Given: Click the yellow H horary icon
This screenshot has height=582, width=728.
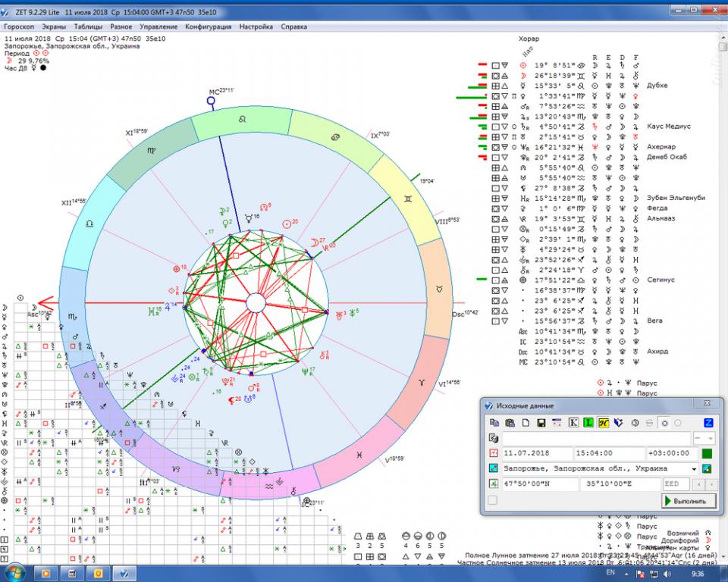Looking at the screenshot, I should pyautogui.click(x=603, y=423).
